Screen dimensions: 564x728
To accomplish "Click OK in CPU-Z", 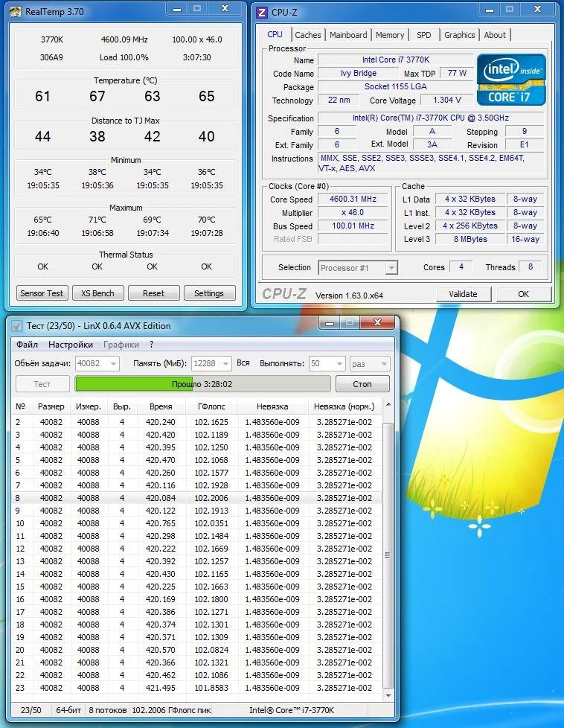I will pos(524,294).
